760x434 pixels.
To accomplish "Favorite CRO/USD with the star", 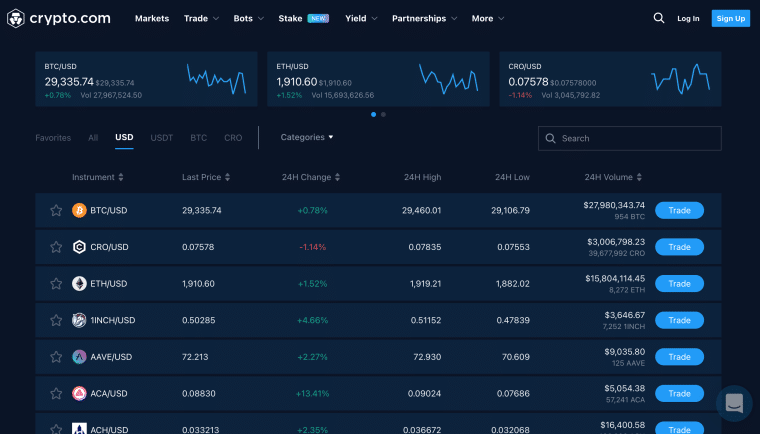I will 56,247.
